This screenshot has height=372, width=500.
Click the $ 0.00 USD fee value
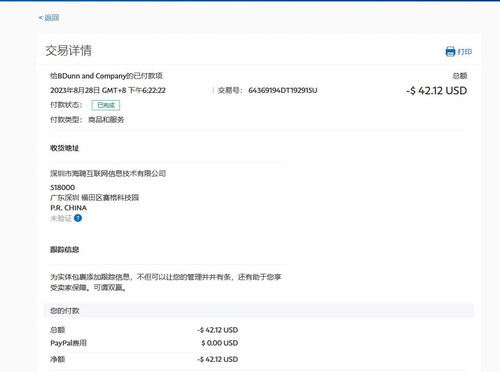pyautogui.click(x=220, y=343)
